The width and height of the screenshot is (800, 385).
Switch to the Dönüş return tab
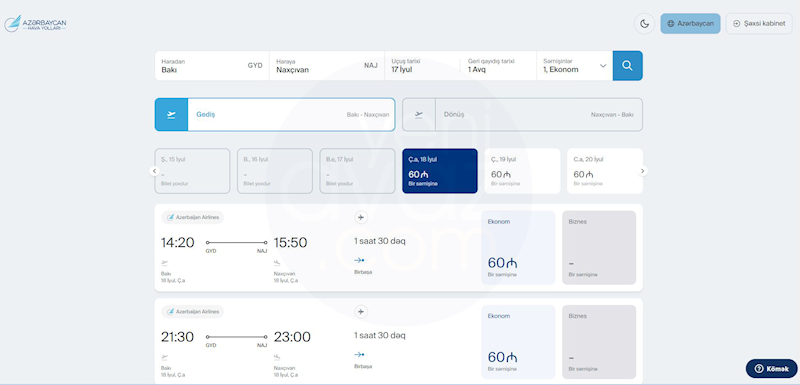pyautogui.click(x=522, y=115)
